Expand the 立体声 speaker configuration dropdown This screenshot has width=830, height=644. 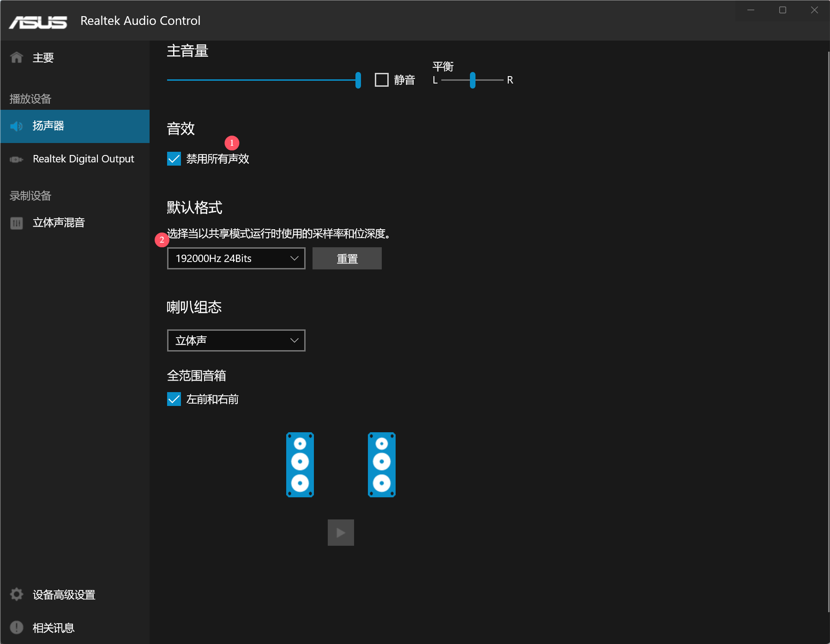(x=236, y=340)
